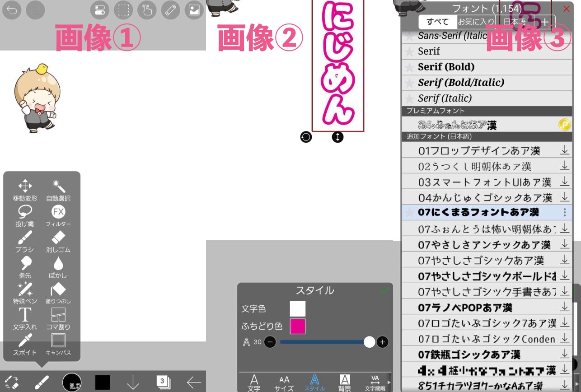Select the Serif (Bold) font row
This screenshot has height=392, width=581.
click(487, 67)
